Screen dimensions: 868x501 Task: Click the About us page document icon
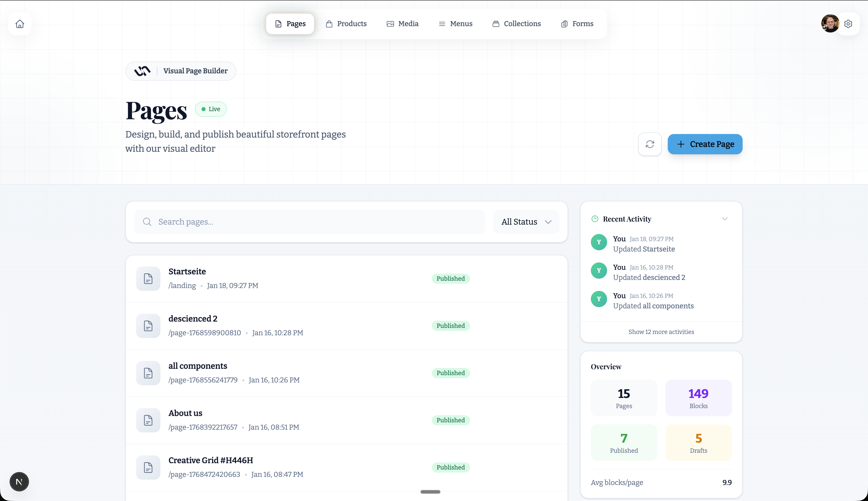[x=148, y=420]
